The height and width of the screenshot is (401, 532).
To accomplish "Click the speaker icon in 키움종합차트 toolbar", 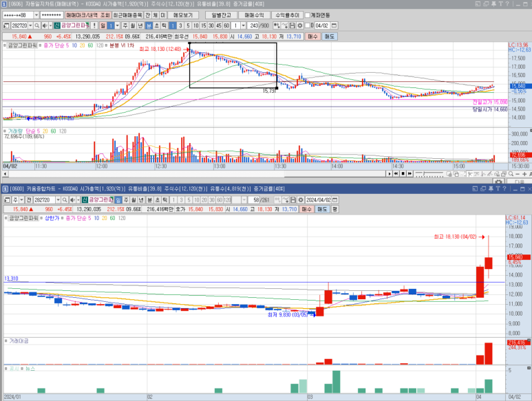I will pyautogui.click(x=72, y=200).
